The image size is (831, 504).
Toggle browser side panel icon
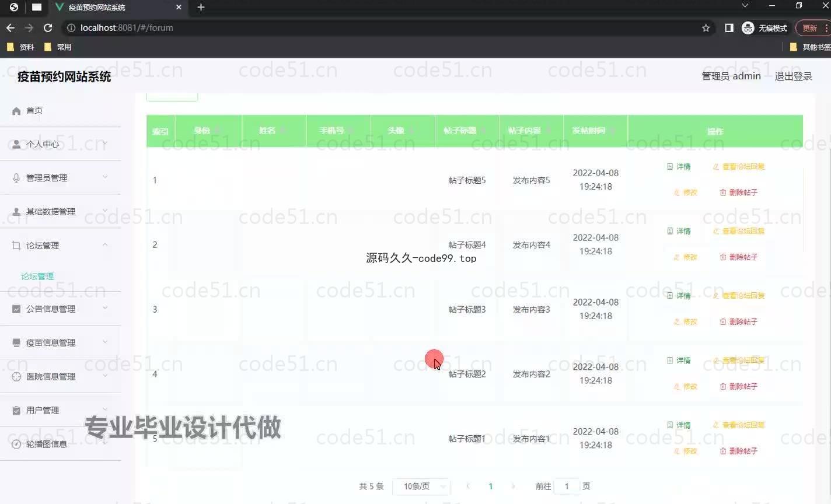[x=729, y=28]
